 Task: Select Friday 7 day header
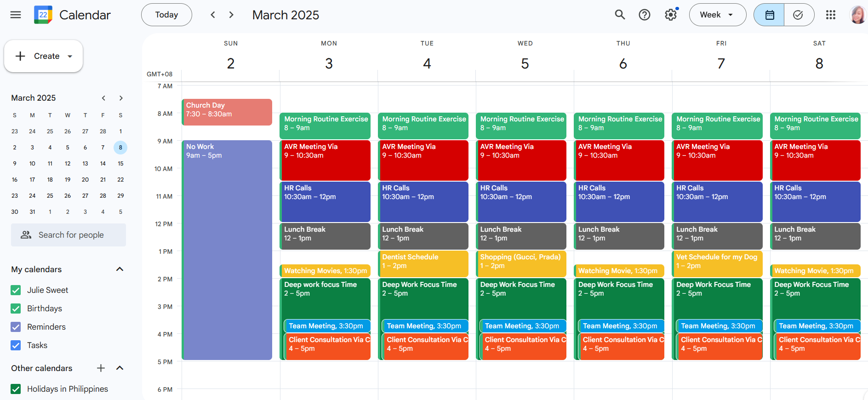[721, 63]
